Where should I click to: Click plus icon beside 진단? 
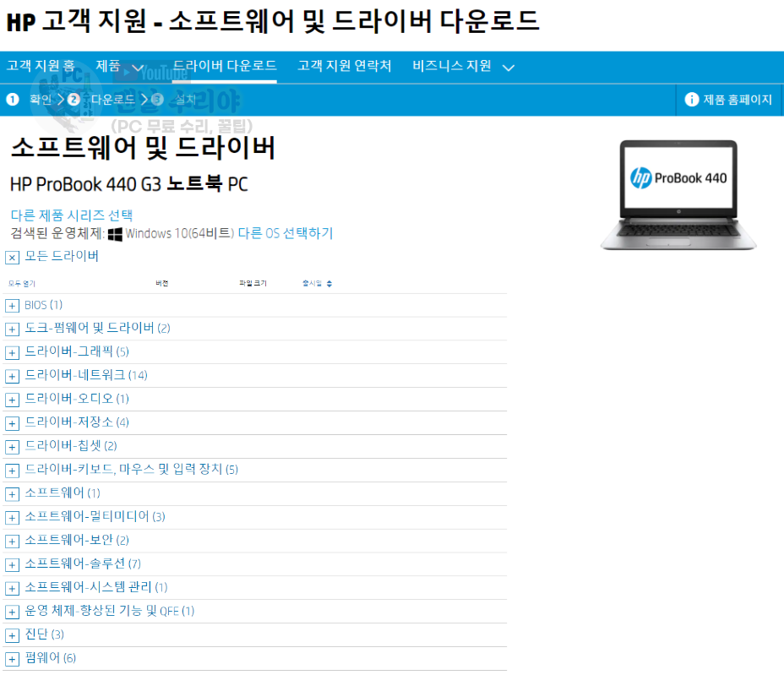(12, 635)
